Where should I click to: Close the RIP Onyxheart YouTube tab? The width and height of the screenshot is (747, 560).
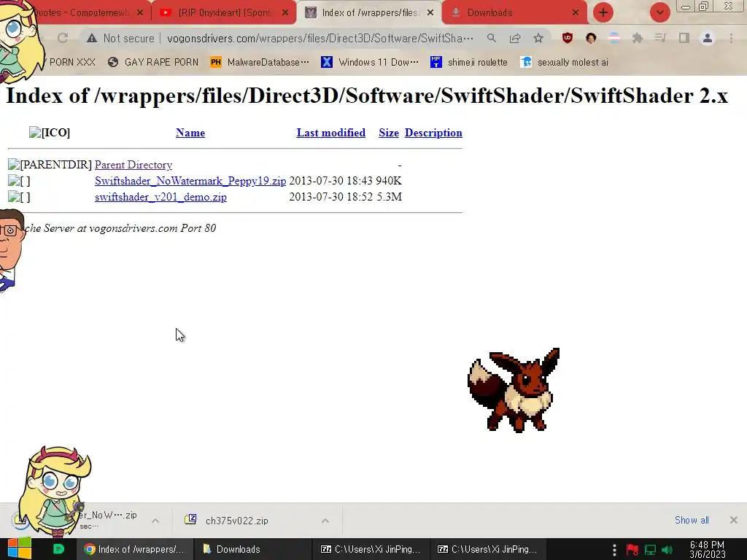pos(285,13)
